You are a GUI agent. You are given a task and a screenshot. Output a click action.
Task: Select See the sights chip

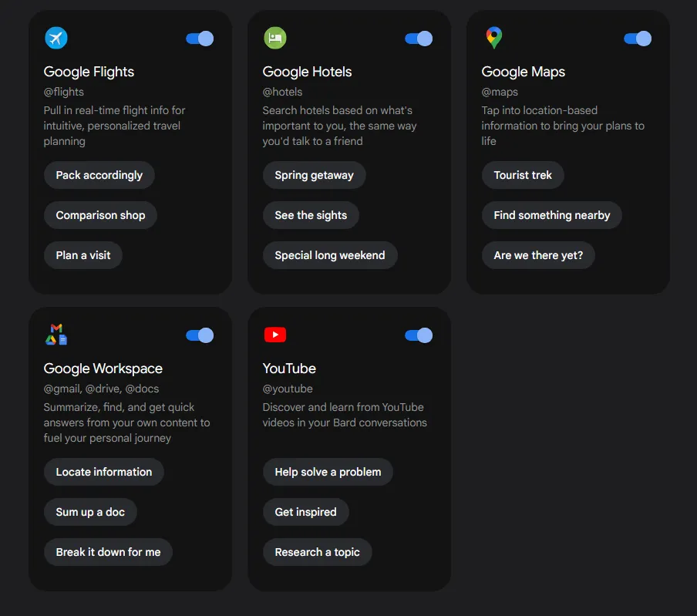pyautogui.click(x=311, y=215)
